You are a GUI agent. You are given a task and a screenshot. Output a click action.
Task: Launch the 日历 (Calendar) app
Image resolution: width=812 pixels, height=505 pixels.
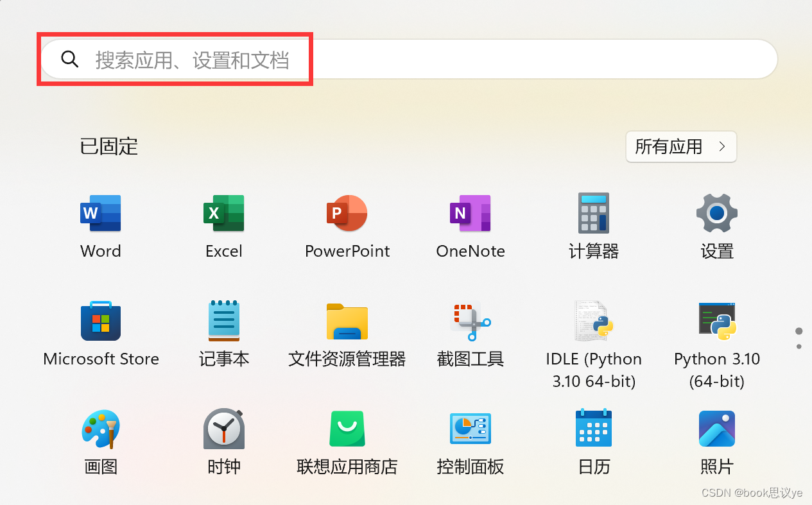tap(593, 428)
